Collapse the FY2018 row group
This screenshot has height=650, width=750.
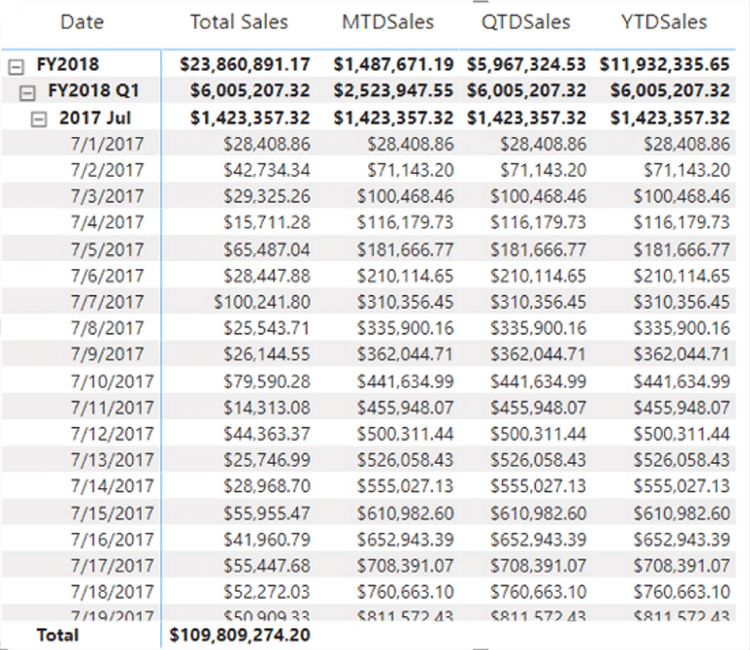16,65
